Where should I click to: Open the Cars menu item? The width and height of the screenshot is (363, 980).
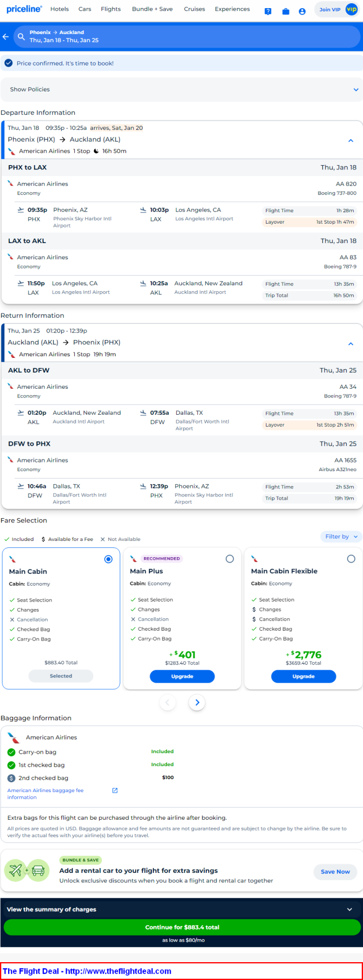85,9
